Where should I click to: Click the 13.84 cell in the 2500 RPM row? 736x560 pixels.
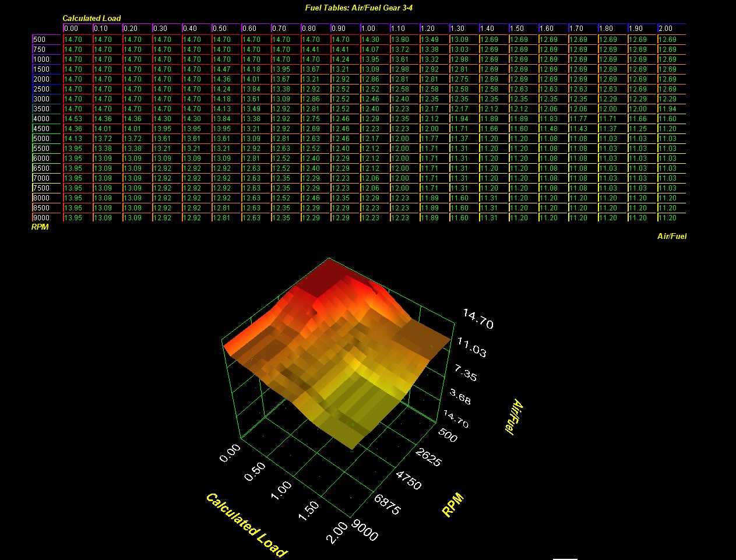(256, 89)
